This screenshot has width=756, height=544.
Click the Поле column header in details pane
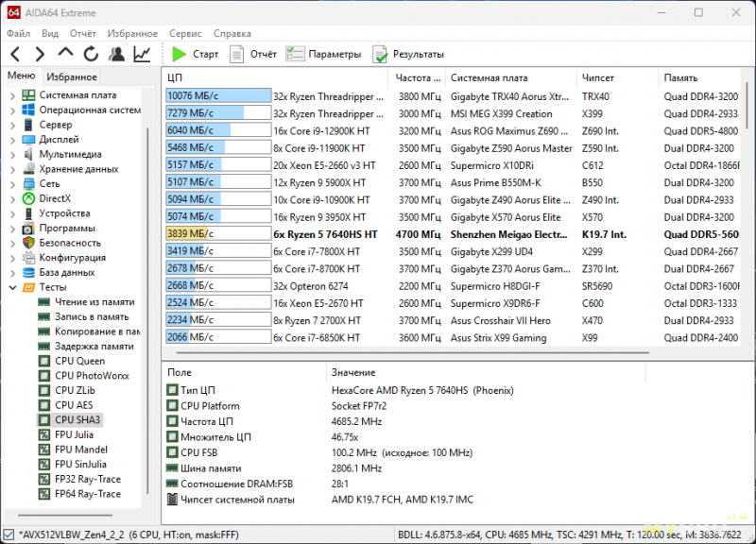(245, 372)
